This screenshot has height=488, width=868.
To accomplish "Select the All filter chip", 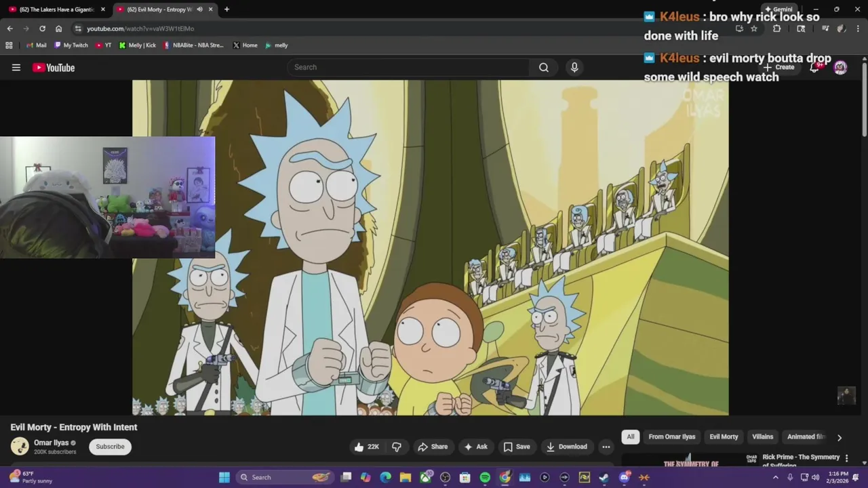I will pyautogui.click(x=631, y=436).
